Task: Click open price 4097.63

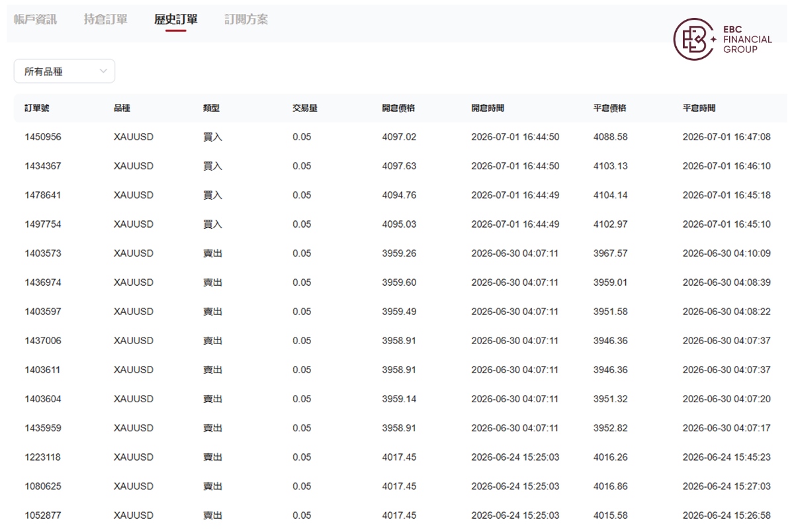Action: [399, 166]
